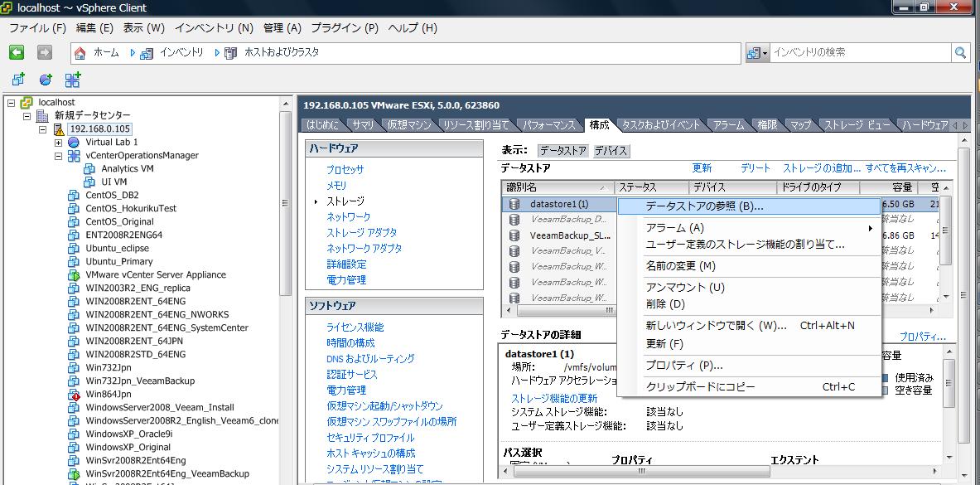980x485 pixels.
Task: Open the インベントリ (N) menu
Action: [214, 28]
